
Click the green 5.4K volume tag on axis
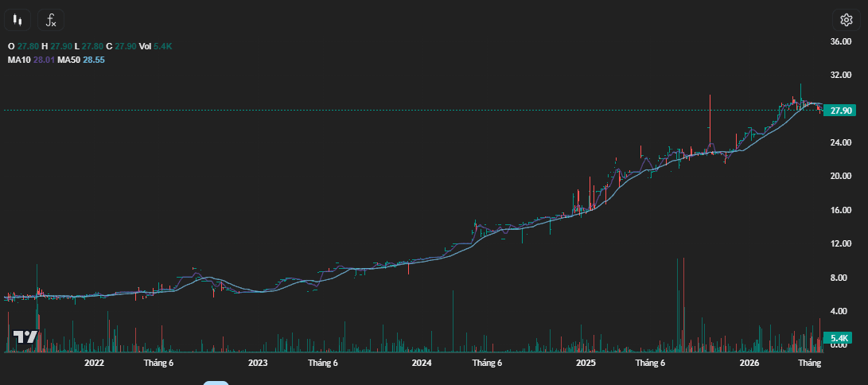point(838,337)
